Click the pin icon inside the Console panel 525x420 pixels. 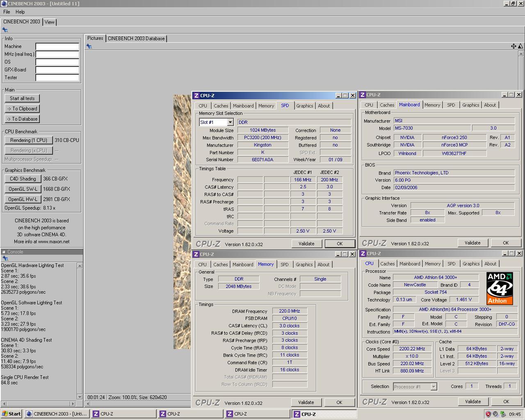5,258
